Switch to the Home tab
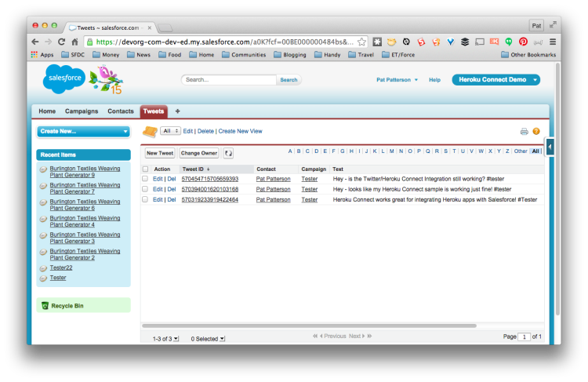588x382 pixels. pos(47,111)
